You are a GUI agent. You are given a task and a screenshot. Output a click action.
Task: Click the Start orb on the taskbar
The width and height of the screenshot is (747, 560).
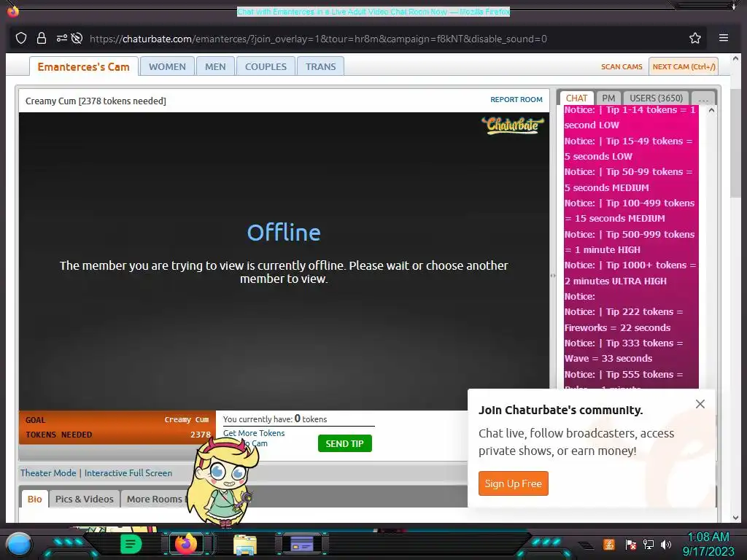20,544
